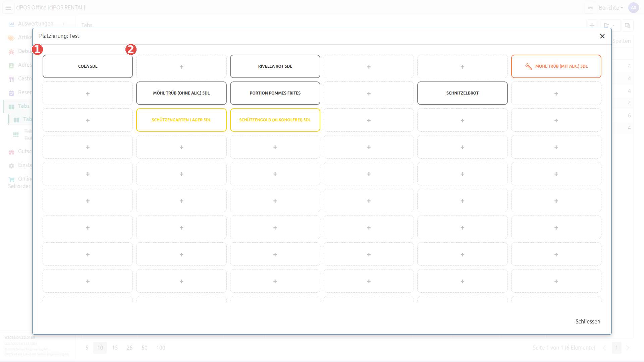
Task: Select page number 1 in pagination
Action: [616, 348]
